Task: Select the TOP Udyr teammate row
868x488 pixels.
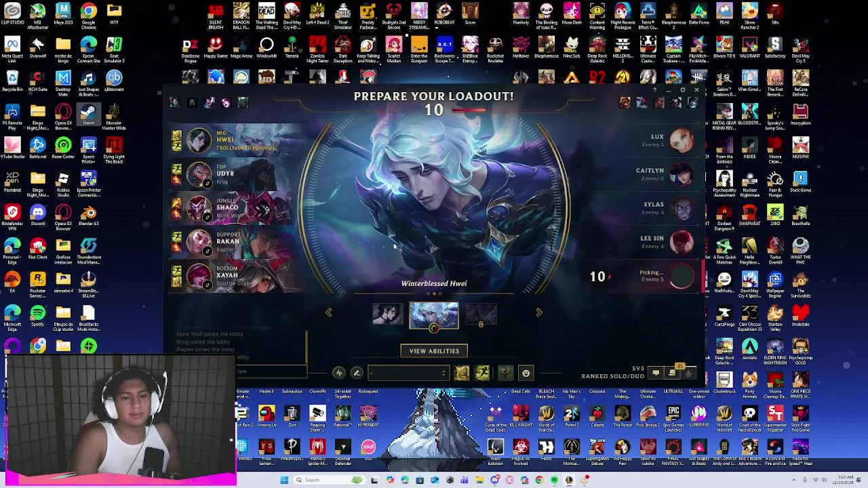Action: click(x=234, y=174)
